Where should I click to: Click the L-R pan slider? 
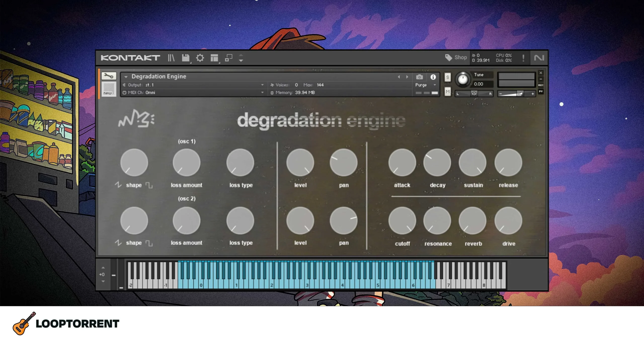(474, 93)
